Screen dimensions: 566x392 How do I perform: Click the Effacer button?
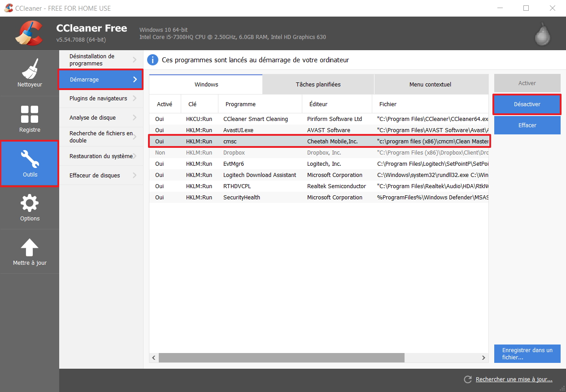[527, 125]
